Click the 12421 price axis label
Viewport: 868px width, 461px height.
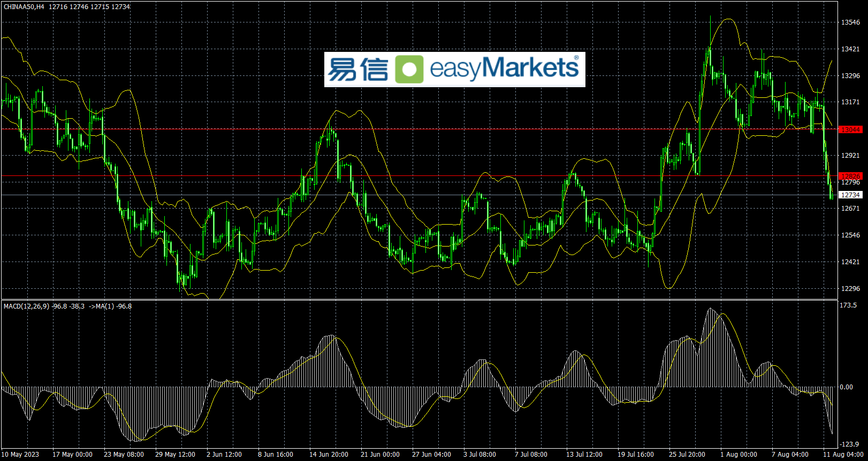click(x=850, y=262)
